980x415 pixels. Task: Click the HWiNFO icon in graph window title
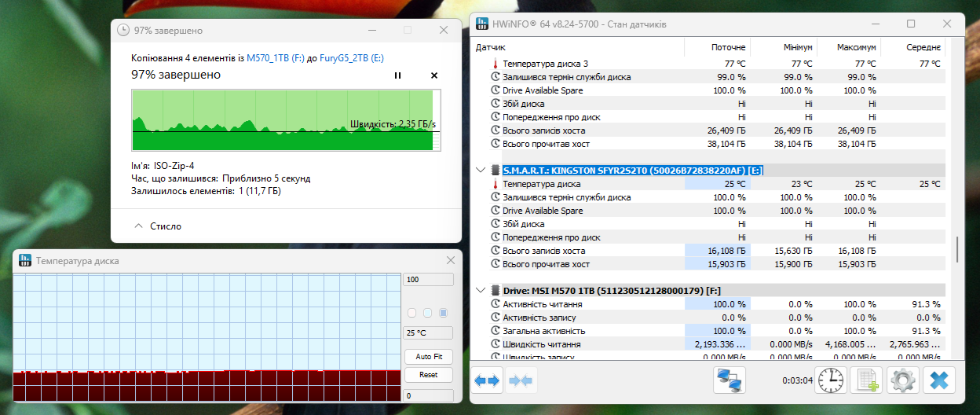(x=24, y=260)
